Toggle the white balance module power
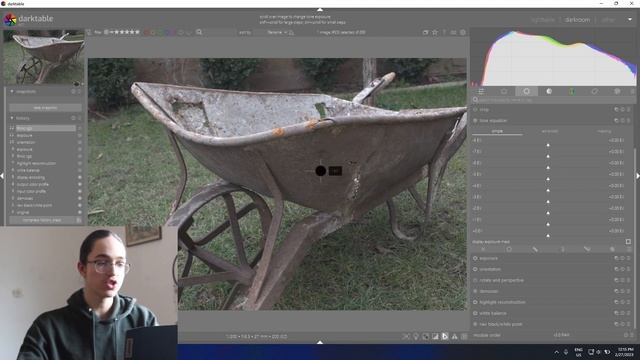 click(x=475, y=313)
